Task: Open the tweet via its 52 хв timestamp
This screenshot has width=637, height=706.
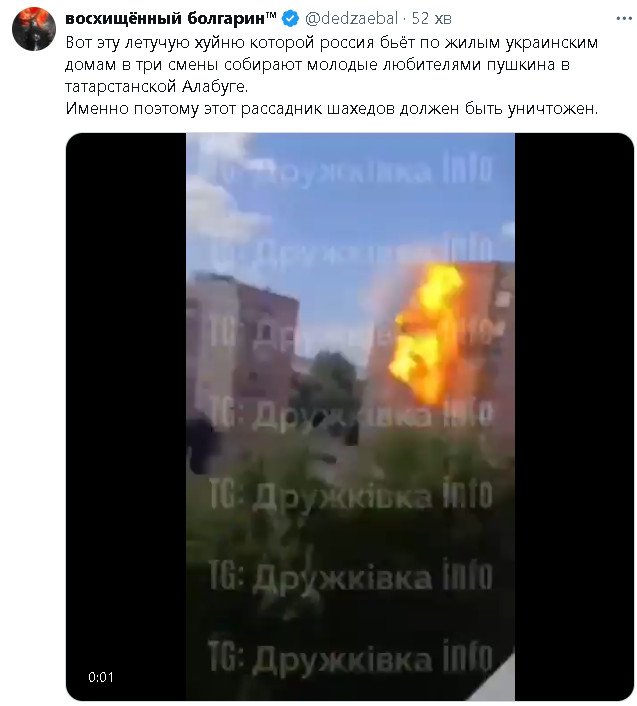Action: (x=431, y=18)
